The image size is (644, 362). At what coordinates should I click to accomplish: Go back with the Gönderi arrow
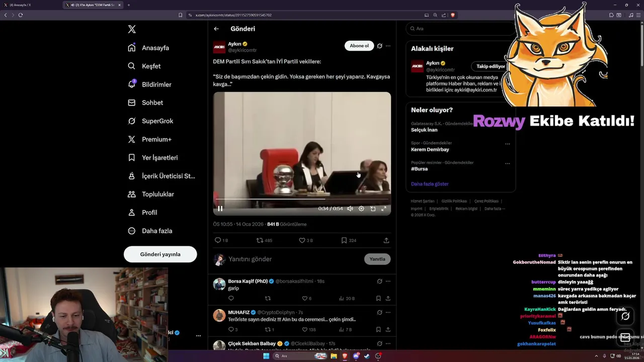(x=216, y=29)
